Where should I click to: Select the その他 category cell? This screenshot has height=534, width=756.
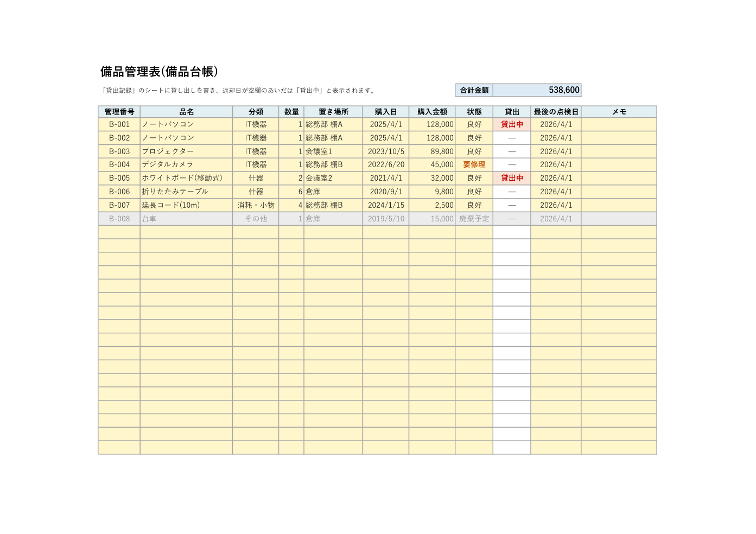[x=256, y=219]
